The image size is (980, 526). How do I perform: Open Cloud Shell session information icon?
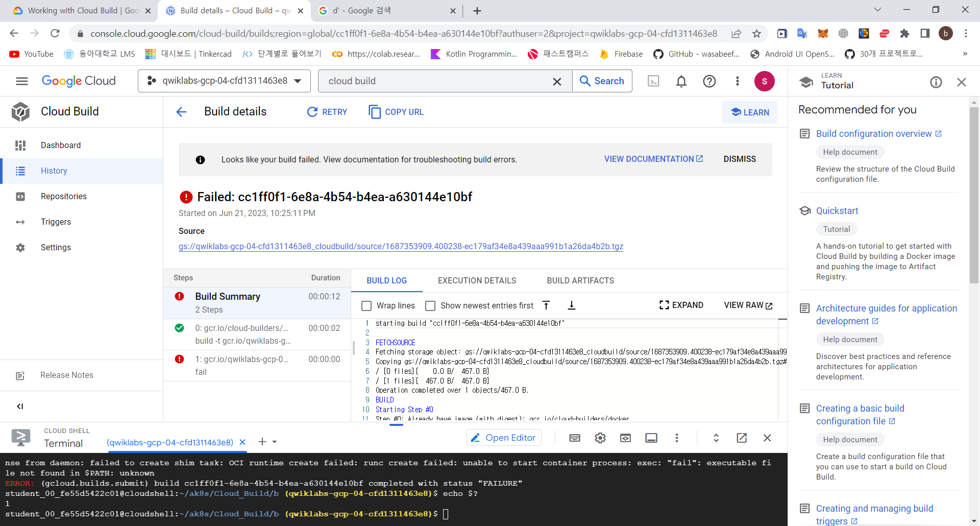[651, 438]
